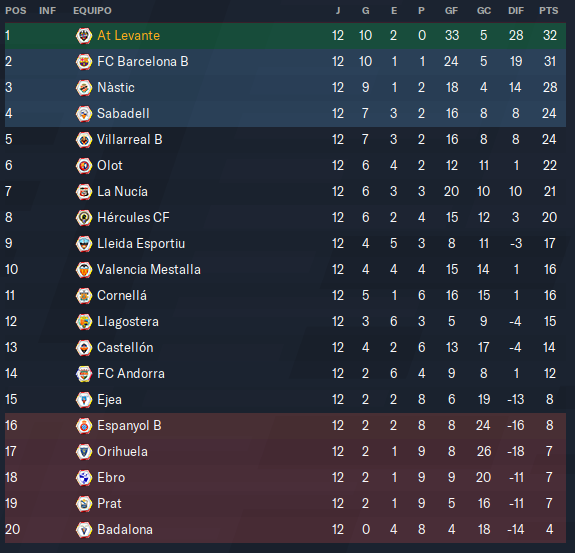Click the FC Andorra club badge
The height and width of the screenshot is (553, 575).
[84, 374]
